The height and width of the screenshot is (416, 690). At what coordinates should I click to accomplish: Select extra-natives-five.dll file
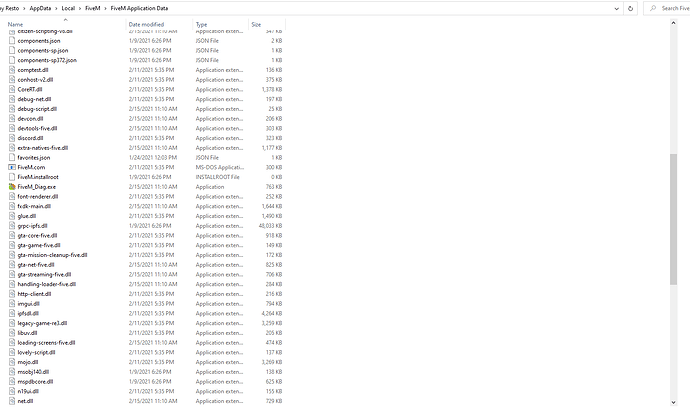pyautogui.click(x=43, y=148)
